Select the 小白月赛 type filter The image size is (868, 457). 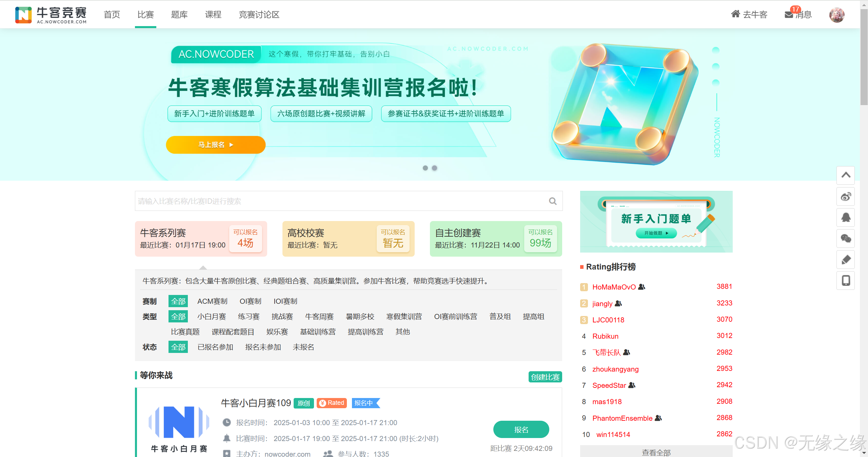coord(212,316)
